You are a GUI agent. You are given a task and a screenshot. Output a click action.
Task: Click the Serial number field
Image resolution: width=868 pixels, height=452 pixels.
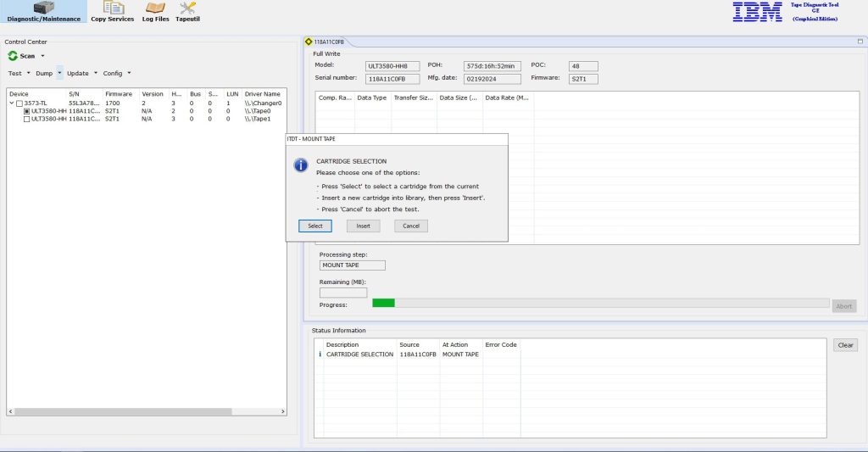(x=392, y=79)
